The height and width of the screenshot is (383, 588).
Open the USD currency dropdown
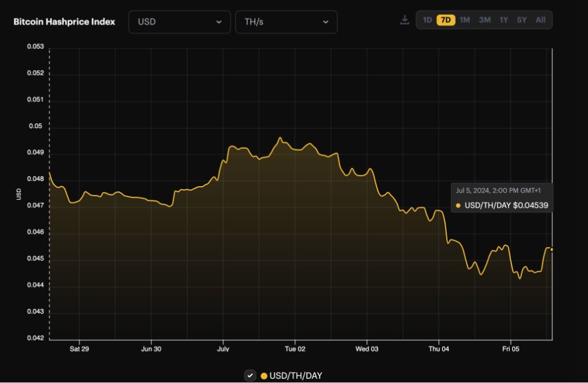pos(180,22)
